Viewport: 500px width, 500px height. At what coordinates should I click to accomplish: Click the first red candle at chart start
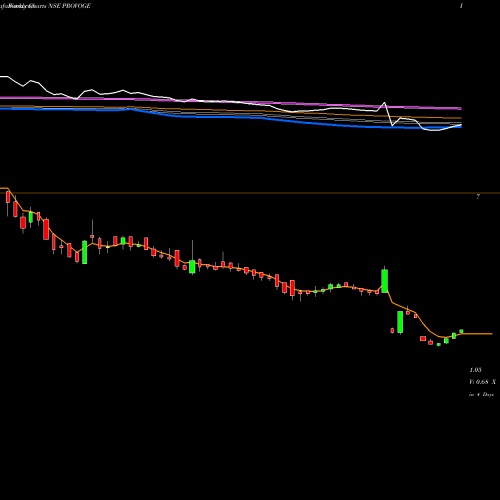[8, 197]
